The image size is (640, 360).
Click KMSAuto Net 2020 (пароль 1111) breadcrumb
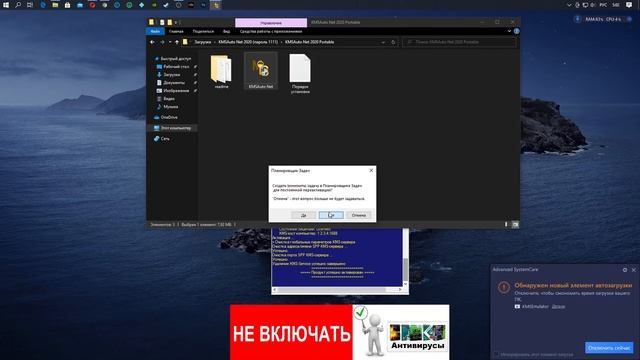tap(248, 42)
